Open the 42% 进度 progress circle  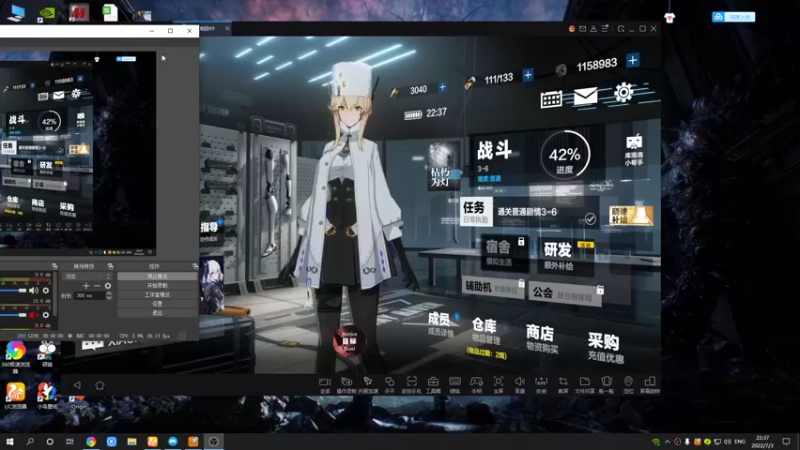click(x=565, y=155)
